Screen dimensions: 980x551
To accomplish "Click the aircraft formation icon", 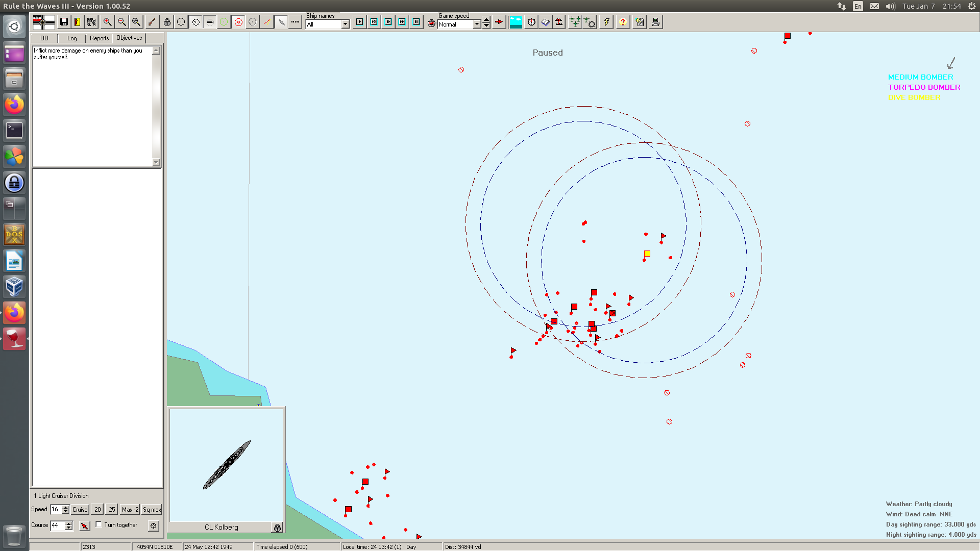I will point(575,22).
